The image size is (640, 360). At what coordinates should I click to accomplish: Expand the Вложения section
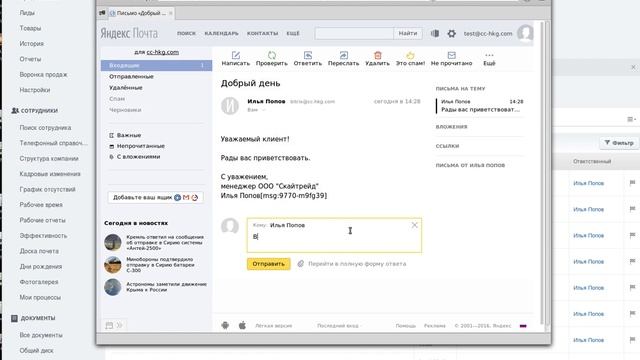point(451,127)
